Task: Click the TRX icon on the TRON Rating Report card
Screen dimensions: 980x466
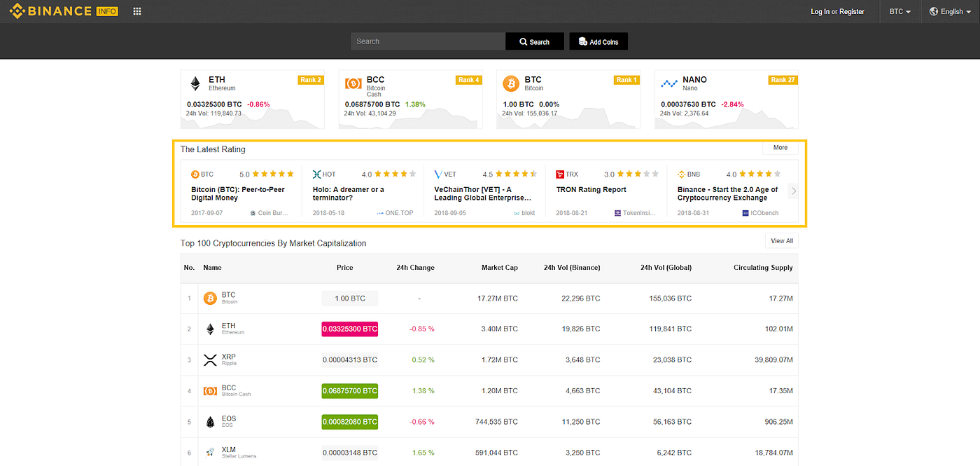Action: (560, 174)
